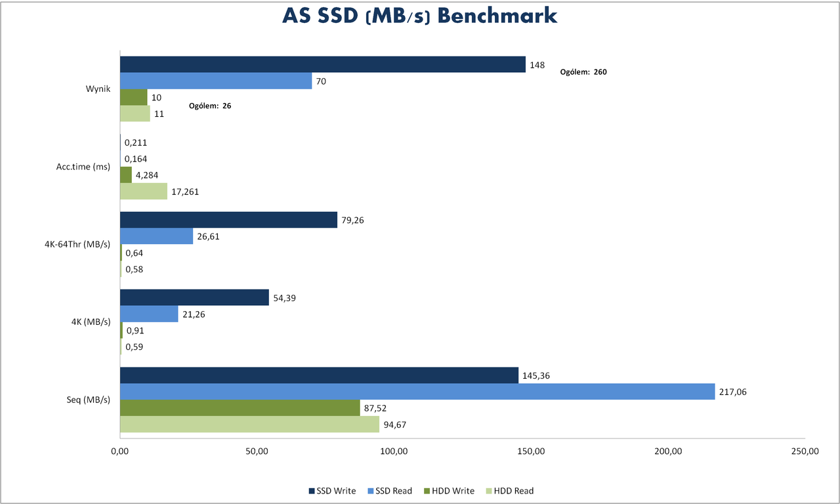Select the HDD Read legend label
Viewport: 840px width, 504px height.
coord(513,491)
